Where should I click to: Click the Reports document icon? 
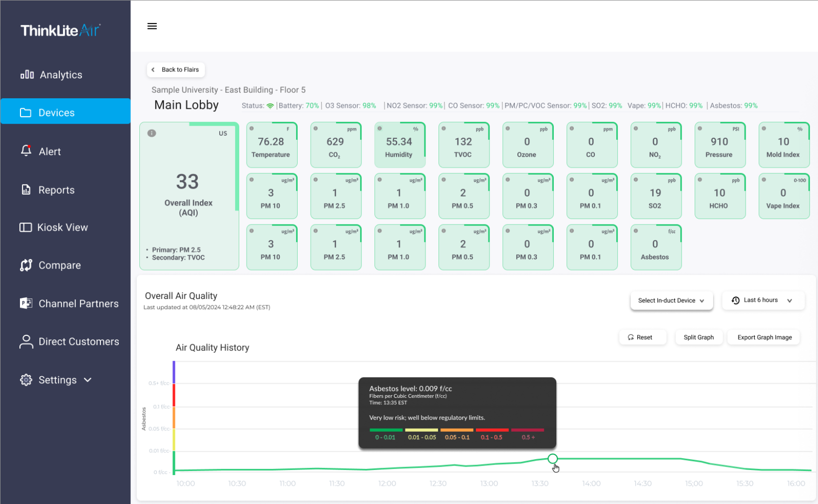(26, 190)
